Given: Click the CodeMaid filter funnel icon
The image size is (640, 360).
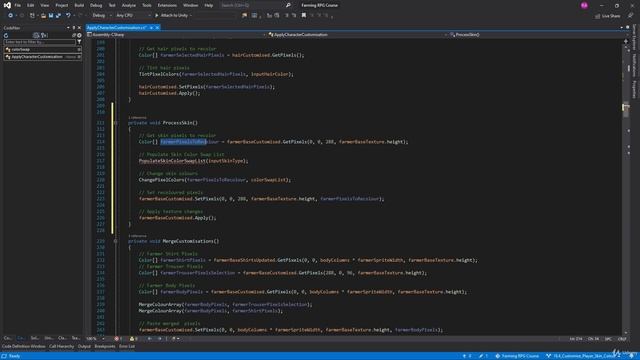Looking at the screenshot, I should tap(79, 42).
